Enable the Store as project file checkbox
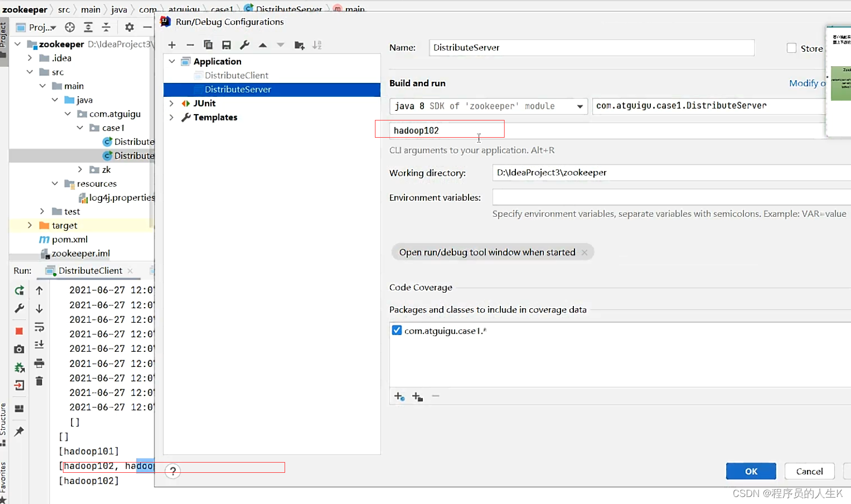 tap(791, 48)
